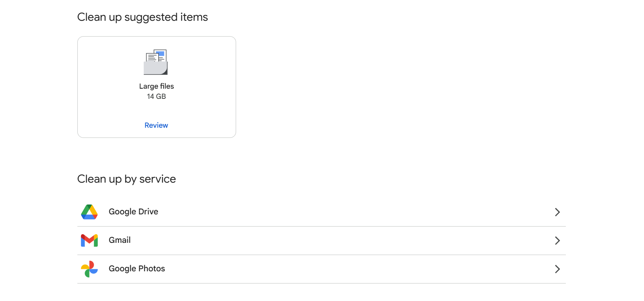Viewport: 644px width, 301px height.
Task: Expand Gmail using its chevron arrow
Action: [557, 240]
